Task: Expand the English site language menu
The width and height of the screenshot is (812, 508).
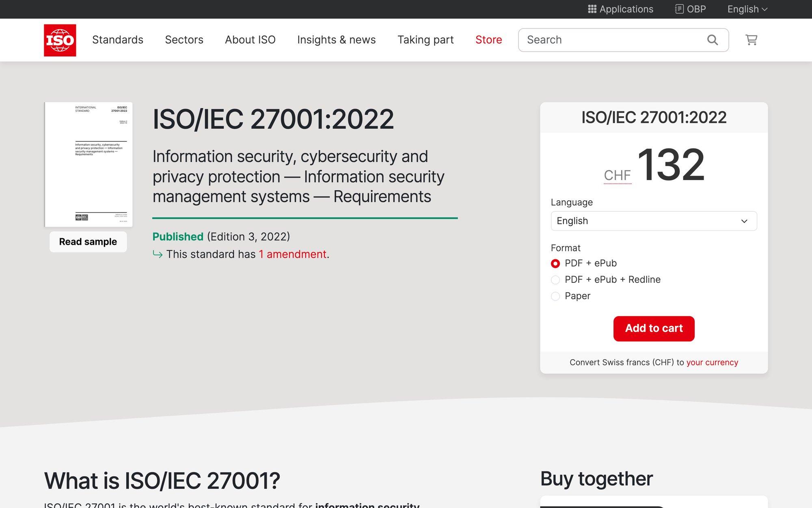Action: coord(746,9)
